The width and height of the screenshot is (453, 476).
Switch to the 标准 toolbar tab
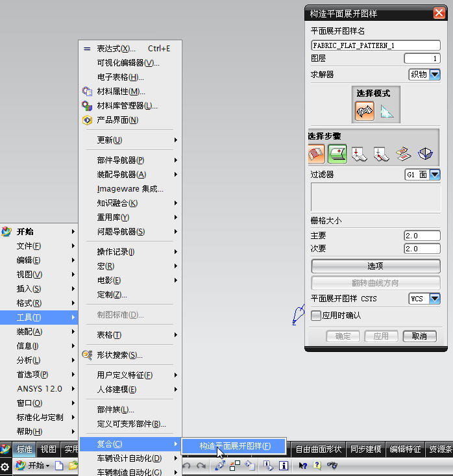tap(24, 449)
